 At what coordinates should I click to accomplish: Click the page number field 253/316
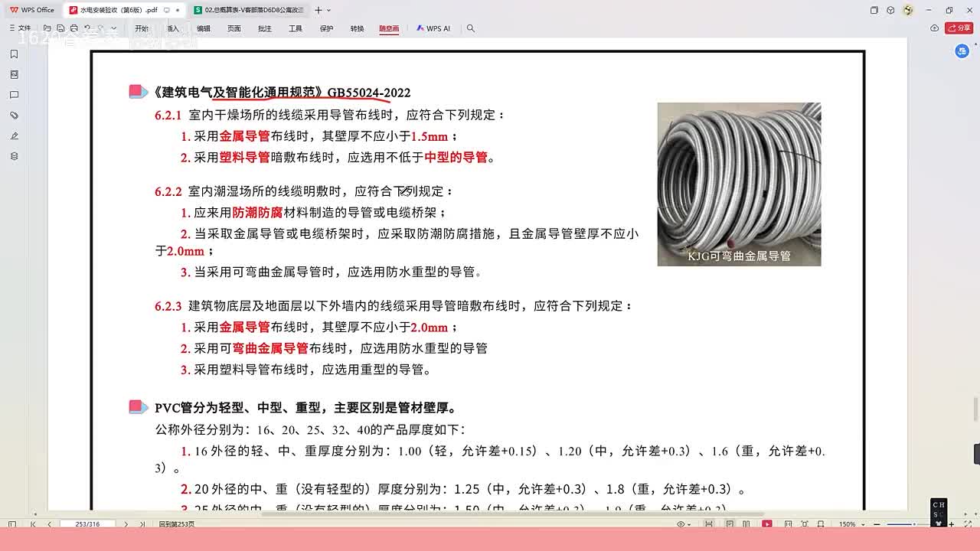[87, 524]
